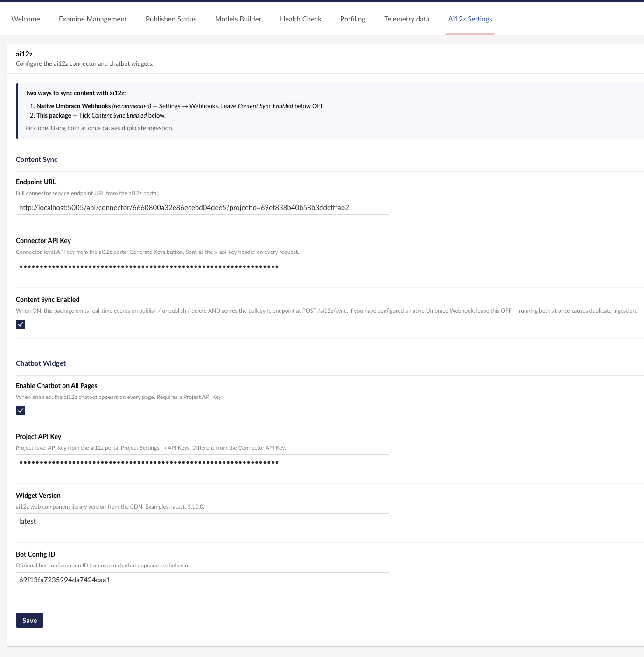Click the Content Sync section heading
Image resolution: width=644 pixels, height=657 pixels.
[x=37, y=160]
